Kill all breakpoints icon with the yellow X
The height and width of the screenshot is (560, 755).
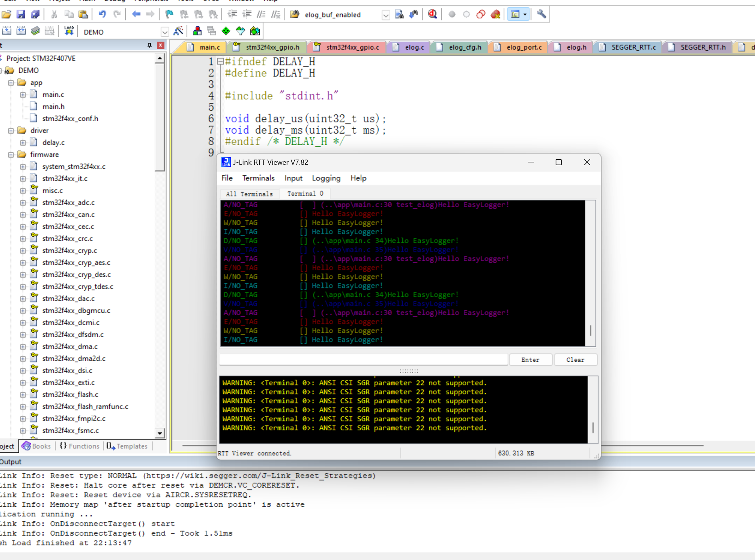tap(496, 15)
